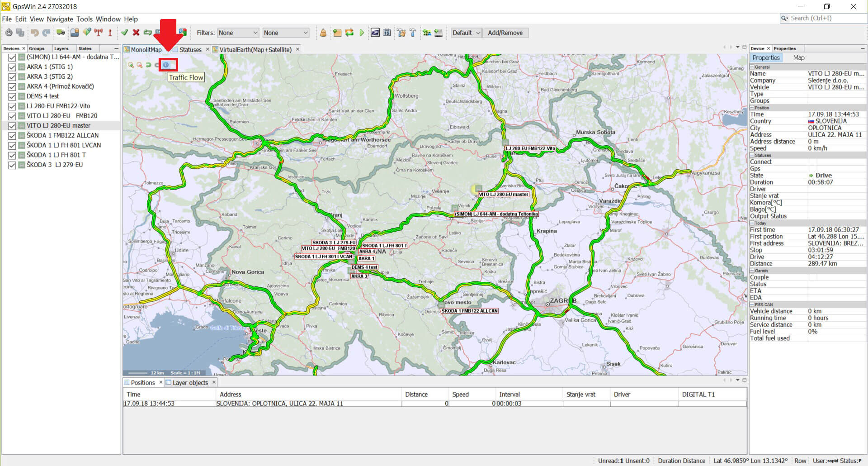The width and height of the screenshot is (868, 466).
Task: Uncheck the AKRA 1 (STIG 1) device
Action: point(12,67)
